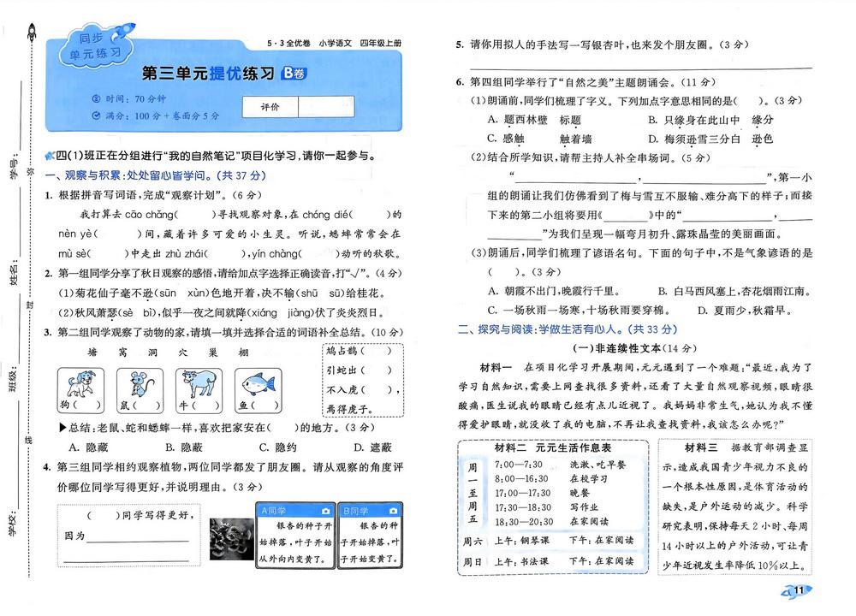The width and height of the screenshot is (856, 616).
Task: Click option B. 白马西风塞上,杏花烟雨江南
Action: pos(734,292)
